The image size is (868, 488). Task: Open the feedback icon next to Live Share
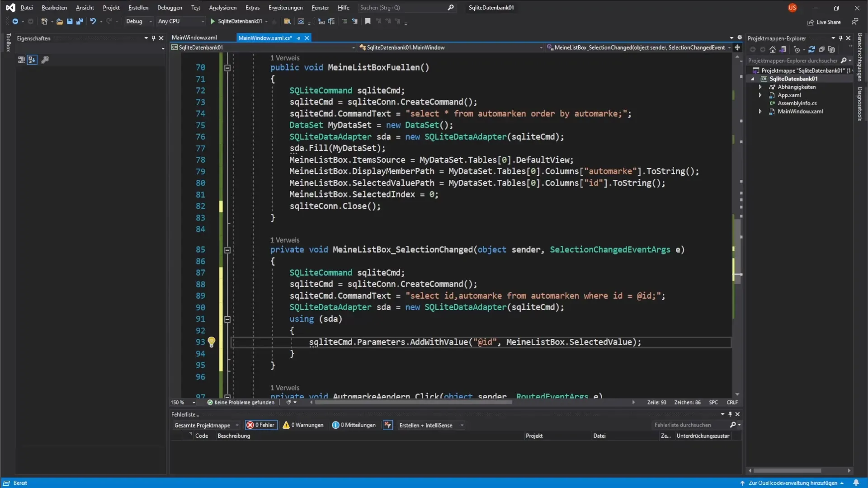coord(855,22)
